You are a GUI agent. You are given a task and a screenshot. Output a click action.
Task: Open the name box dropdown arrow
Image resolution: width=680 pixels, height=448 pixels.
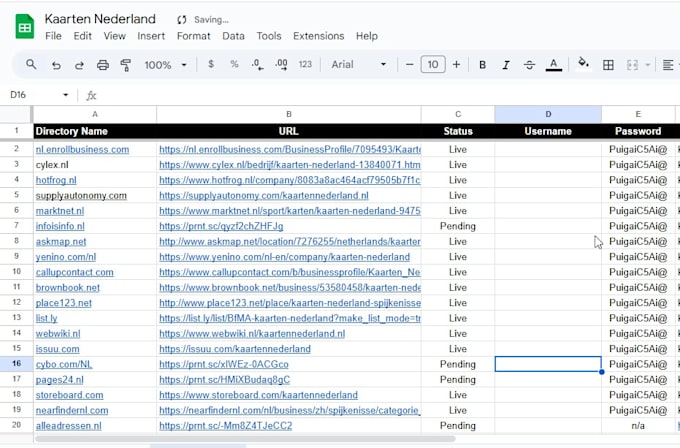tap(65, 95)
